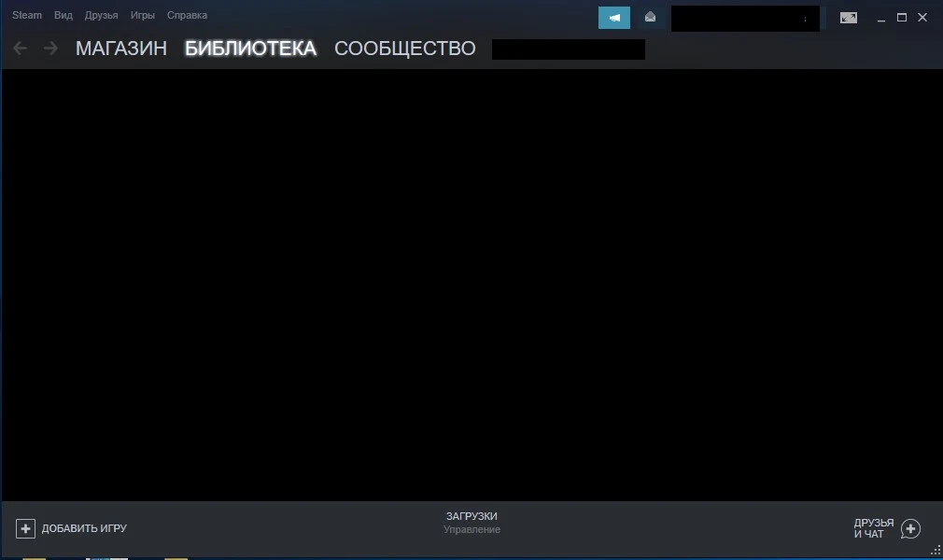
Task: Maximize the Steam window
Action: (x=902, y=18)
